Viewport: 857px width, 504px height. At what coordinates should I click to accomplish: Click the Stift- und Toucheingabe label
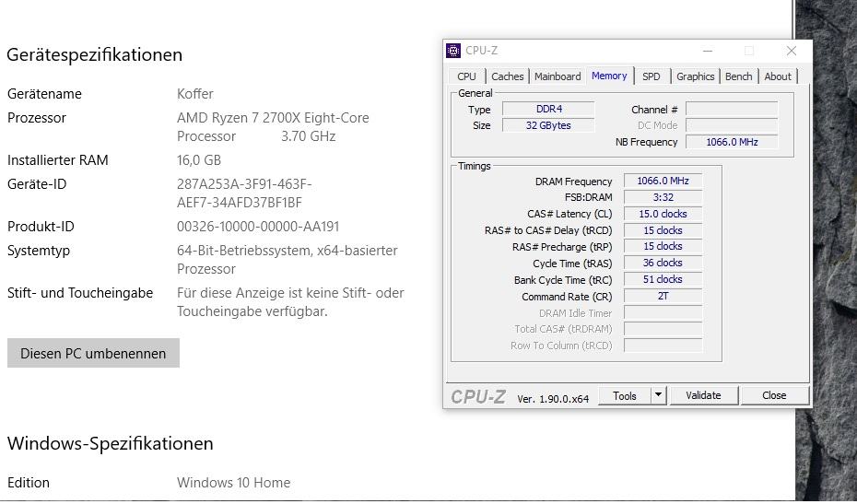click(80, 293)
